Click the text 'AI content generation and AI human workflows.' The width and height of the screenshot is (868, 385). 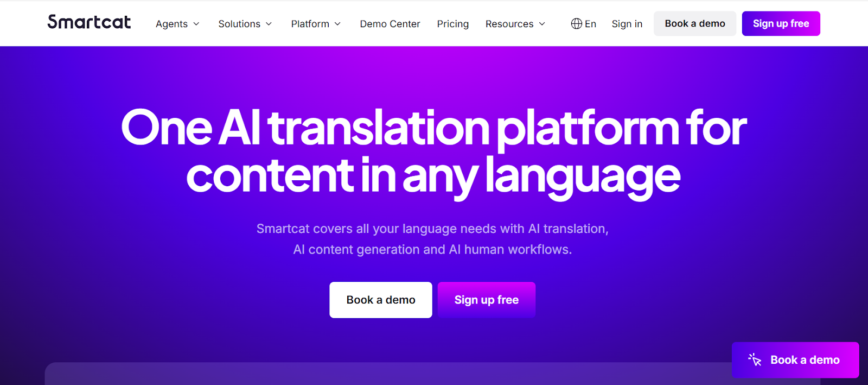click(x=432, y=249)
